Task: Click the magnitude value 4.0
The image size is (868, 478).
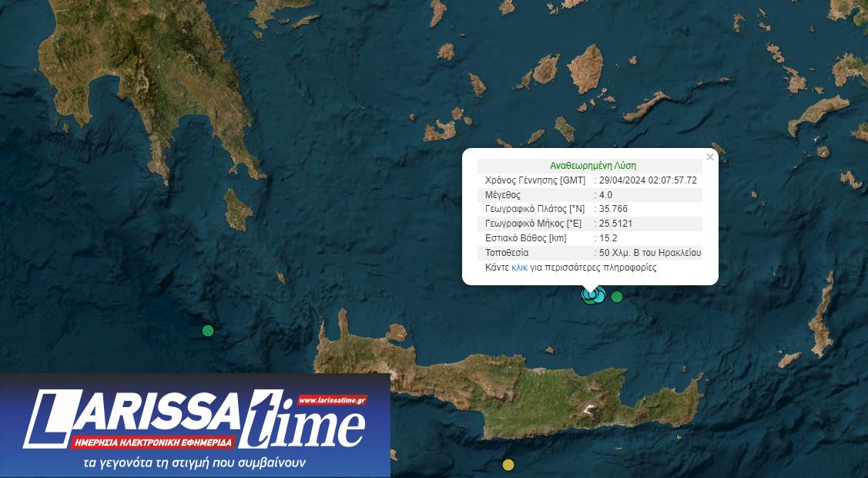Action: coord(605,195)
